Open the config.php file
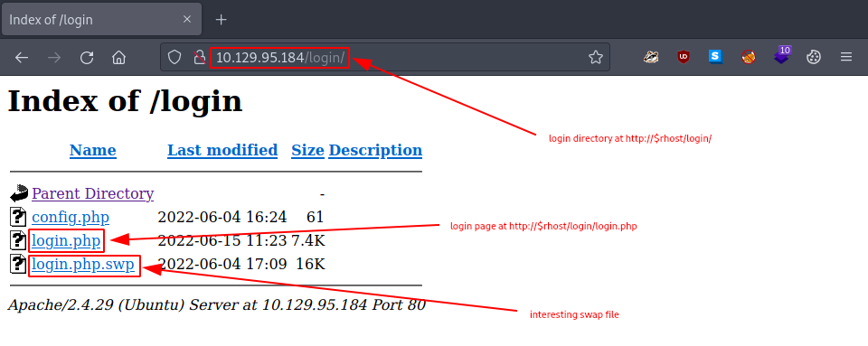 (x=71, y=217)
